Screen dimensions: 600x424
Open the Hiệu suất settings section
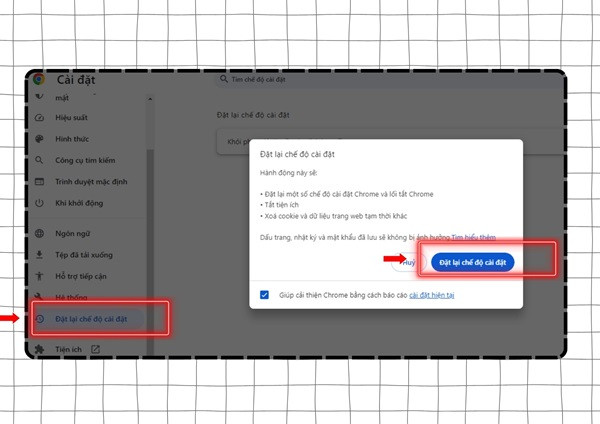[x=71, y=117]
